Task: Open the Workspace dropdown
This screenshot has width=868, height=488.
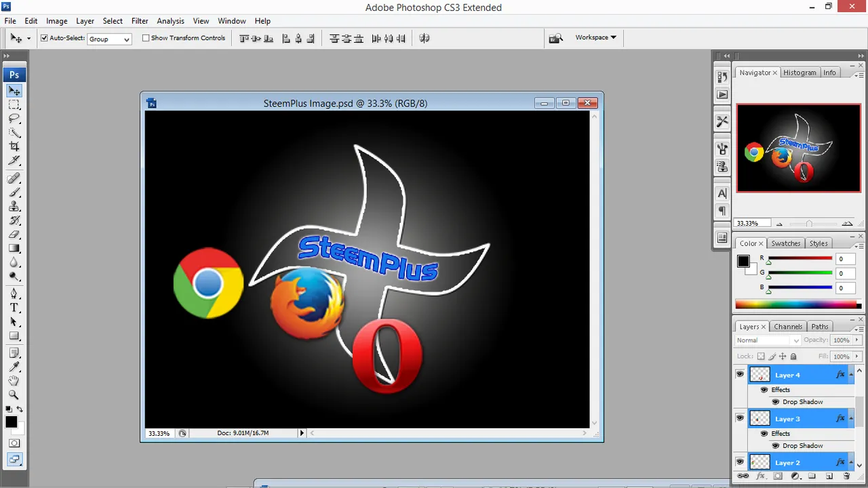Action: [x=596, y=37]
